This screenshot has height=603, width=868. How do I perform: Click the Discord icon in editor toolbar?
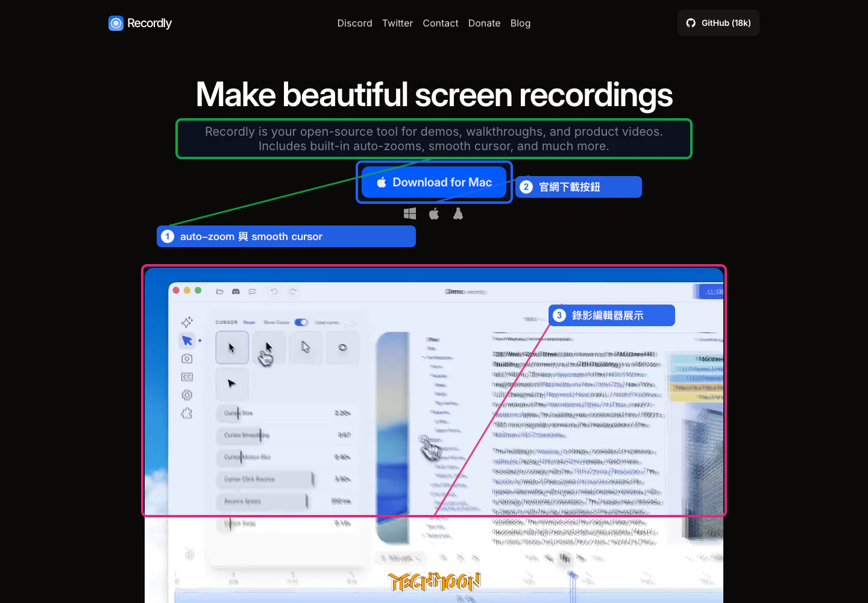236,291
